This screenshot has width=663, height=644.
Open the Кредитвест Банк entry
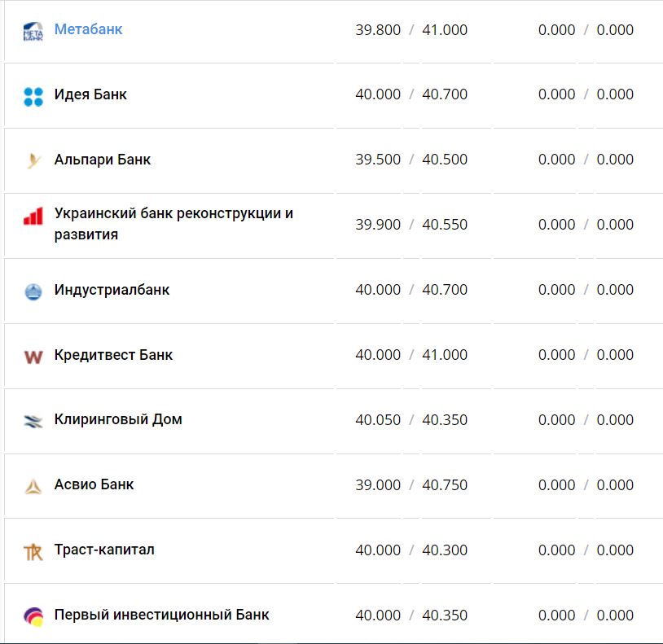pyautogui.click(x=113, y=355)
